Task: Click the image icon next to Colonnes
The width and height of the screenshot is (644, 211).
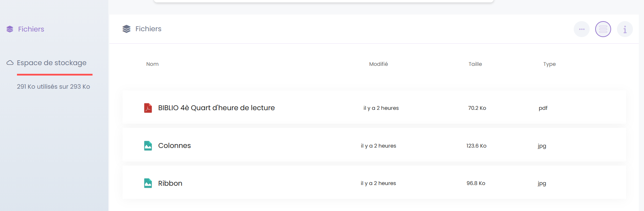Action: point(148,146)
